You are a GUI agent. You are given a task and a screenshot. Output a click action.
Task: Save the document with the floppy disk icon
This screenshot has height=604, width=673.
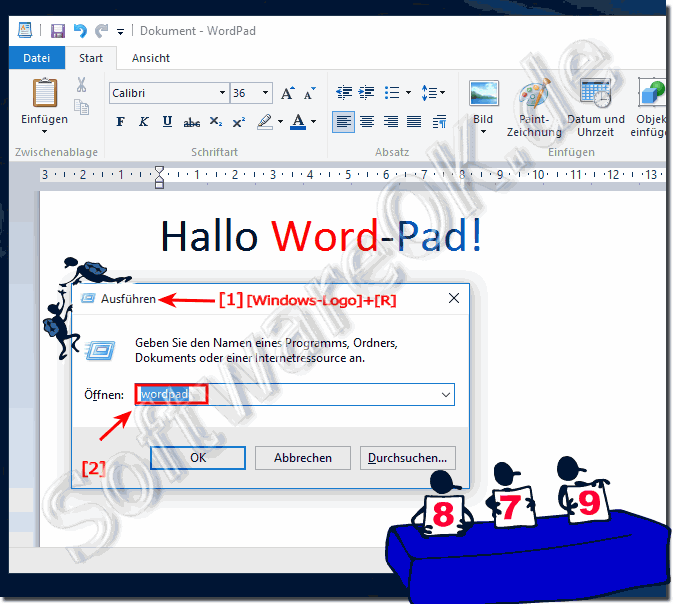[58, 31]
